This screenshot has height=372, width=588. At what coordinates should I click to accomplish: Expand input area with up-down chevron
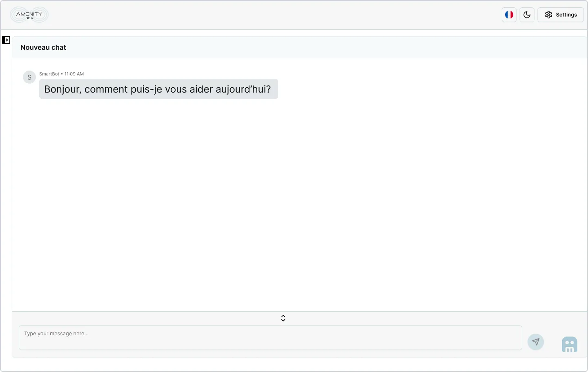[x=283, y=318]
